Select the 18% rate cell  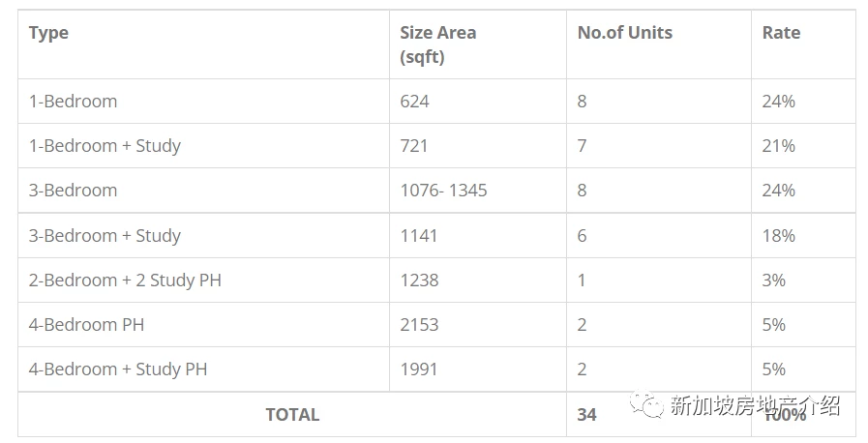click(x=778, y=236)
